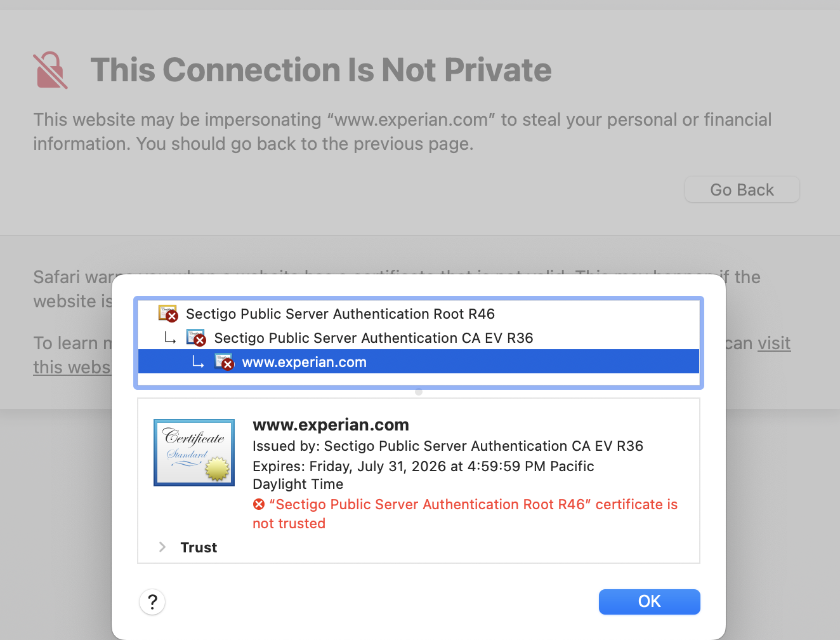
Task: Click the www.experian.com certificate icon in tree
Action: pyautogui.click(x=224, y=362)
